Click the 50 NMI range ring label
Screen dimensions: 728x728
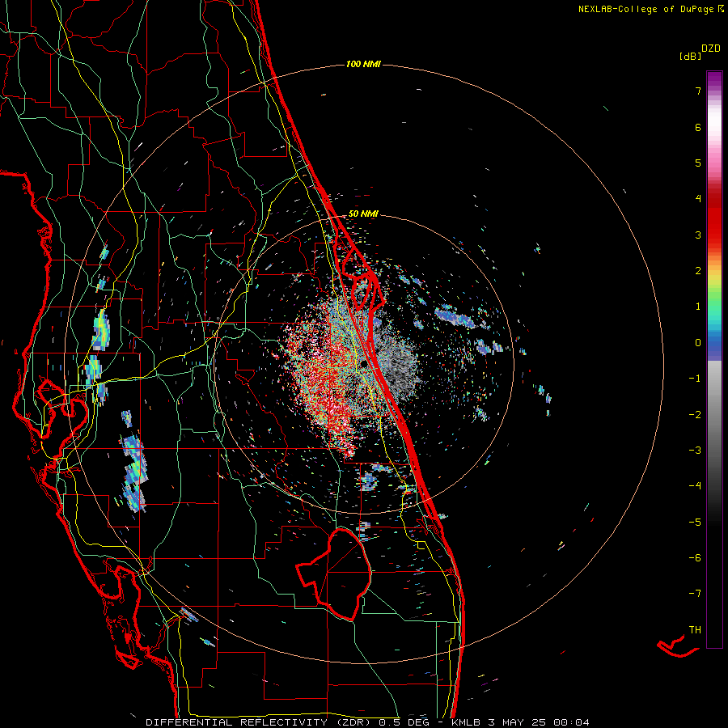(363, 214)
